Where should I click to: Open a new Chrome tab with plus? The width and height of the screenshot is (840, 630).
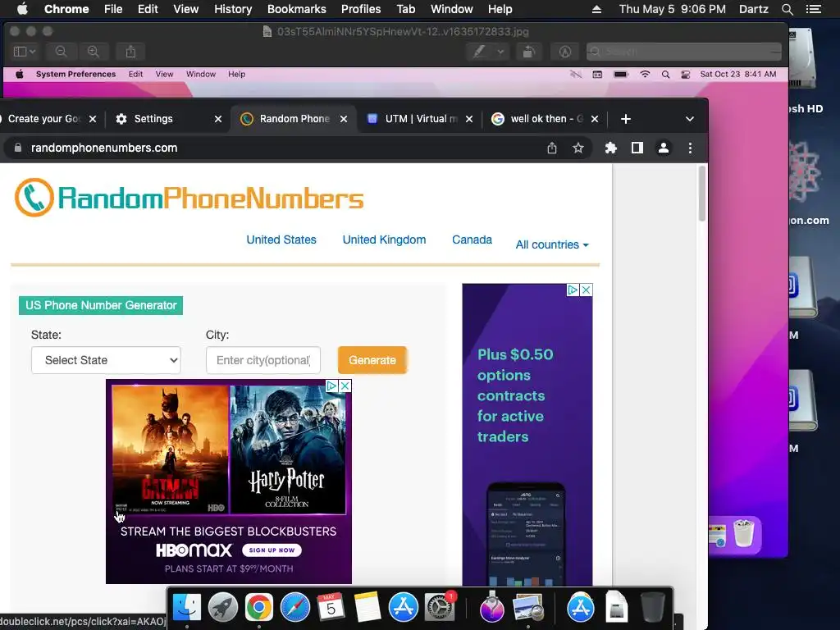(626, 119)
